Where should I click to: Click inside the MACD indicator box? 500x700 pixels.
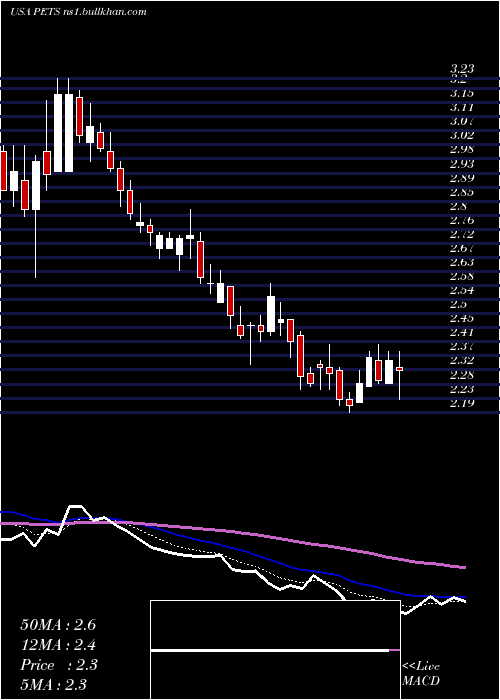[x=275, y=650]
